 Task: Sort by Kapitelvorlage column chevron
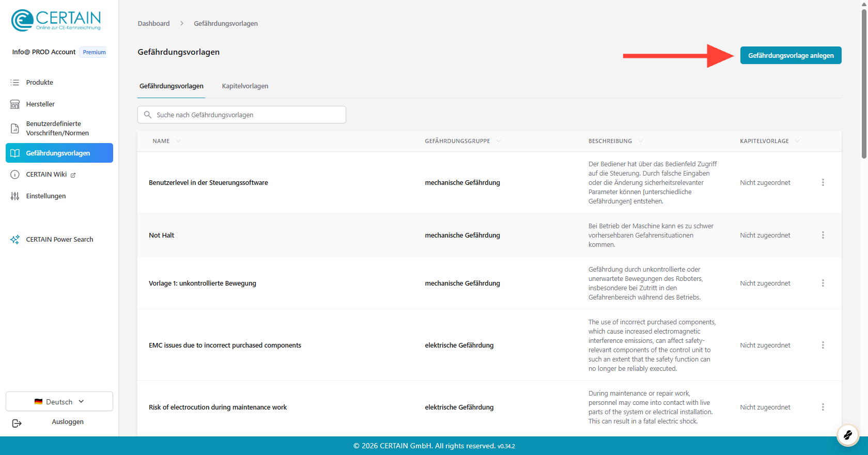click(797, 142)
